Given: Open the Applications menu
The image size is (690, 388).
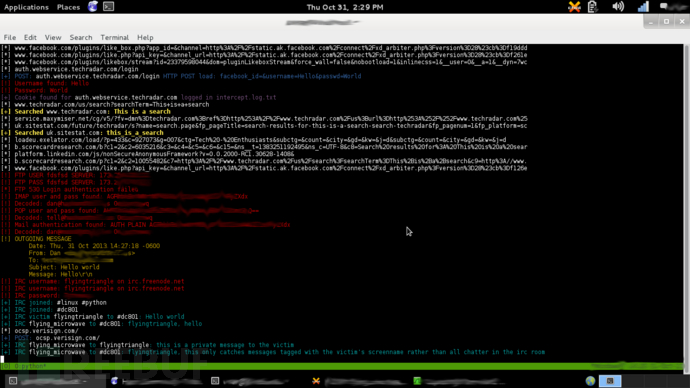Looking at the screenshot, I should point(26,7).
